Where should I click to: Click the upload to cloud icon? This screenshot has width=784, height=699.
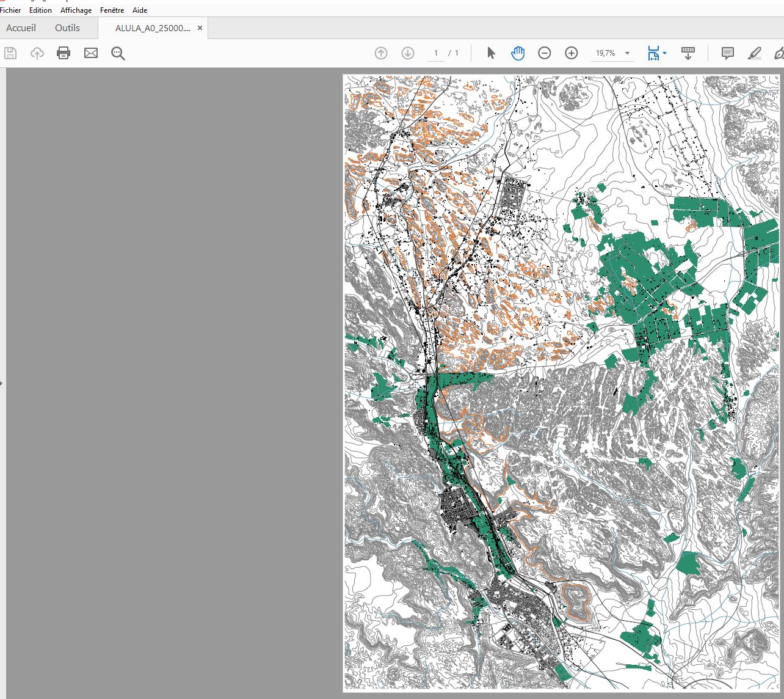click(x=37, y=53)
